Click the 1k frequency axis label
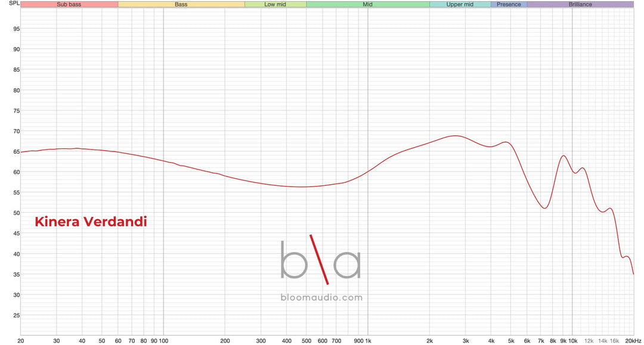The image size is (644, 345). [368, 340]
